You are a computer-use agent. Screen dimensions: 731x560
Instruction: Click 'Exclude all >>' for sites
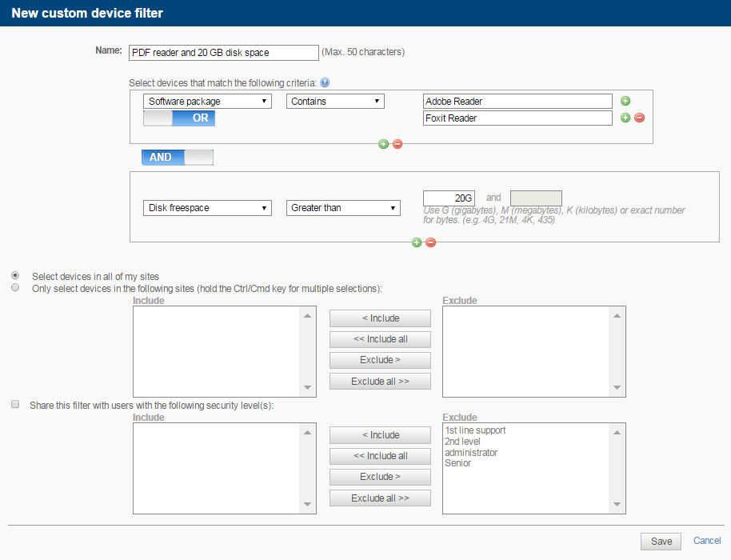(x=380, y=382)
